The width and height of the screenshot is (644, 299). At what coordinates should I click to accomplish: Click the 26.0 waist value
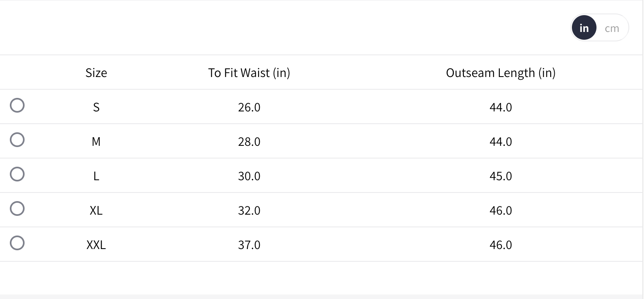click(x=249, y=107)
